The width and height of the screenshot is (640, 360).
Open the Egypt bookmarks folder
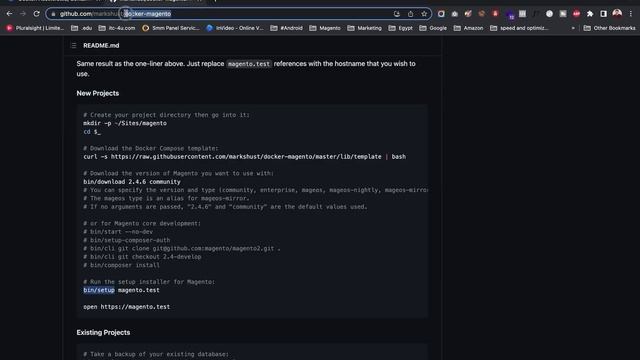coord(400,28)
